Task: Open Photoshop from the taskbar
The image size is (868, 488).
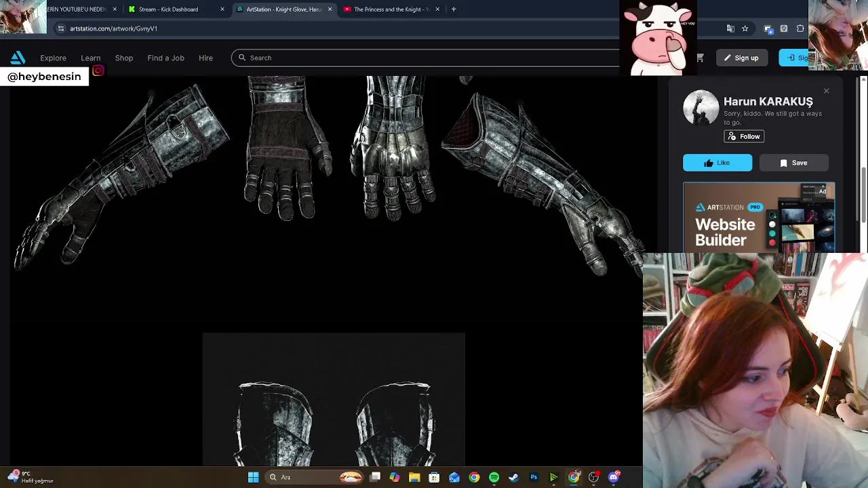Action: (534, 477)
